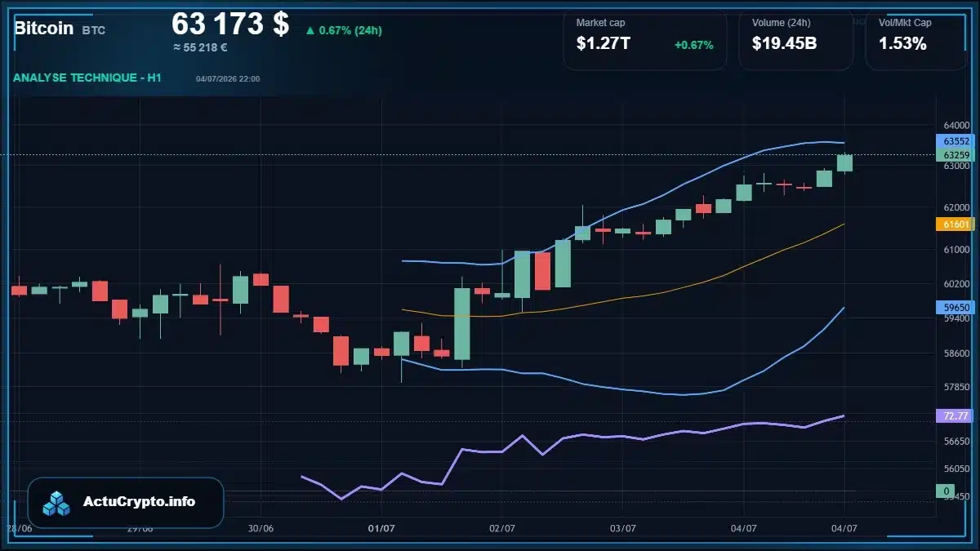The height and width of the screenshot is (551, 980).
Task: Click the 59400 price axis label
Action: pyautogui.click(x=956, y=319)
